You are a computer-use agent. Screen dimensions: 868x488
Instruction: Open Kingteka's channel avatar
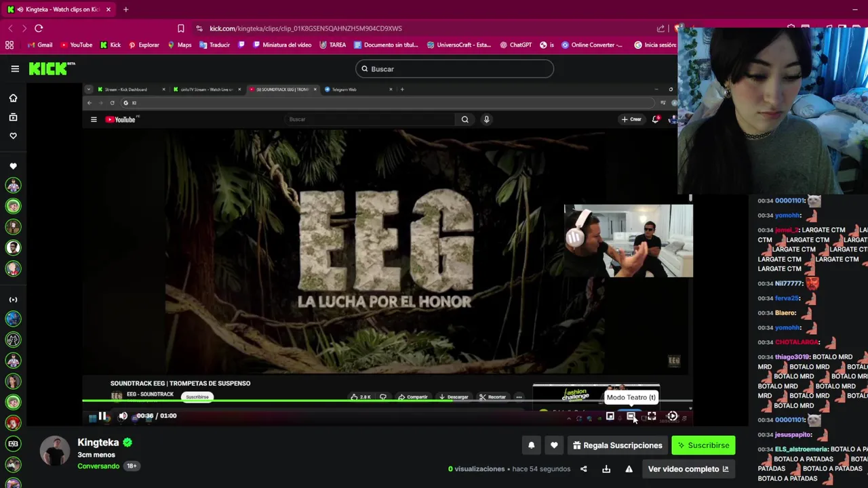tap(55, 451)
